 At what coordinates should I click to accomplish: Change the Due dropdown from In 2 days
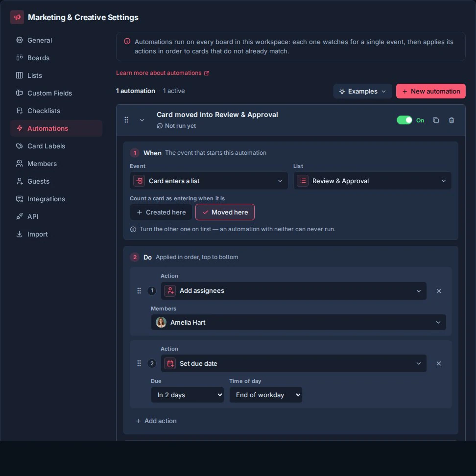pyautogui.click(x=187, y=395)
